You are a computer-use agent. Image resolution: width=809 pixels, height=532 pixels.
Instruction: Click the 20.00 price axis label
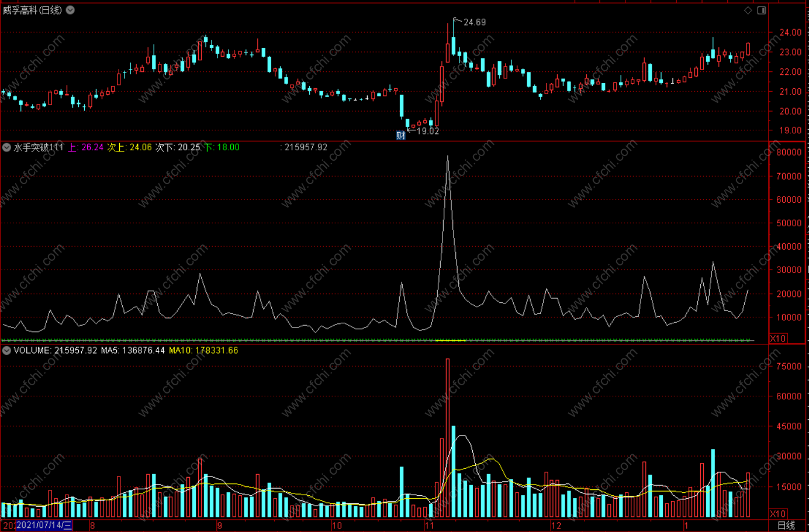pos(790,111)
